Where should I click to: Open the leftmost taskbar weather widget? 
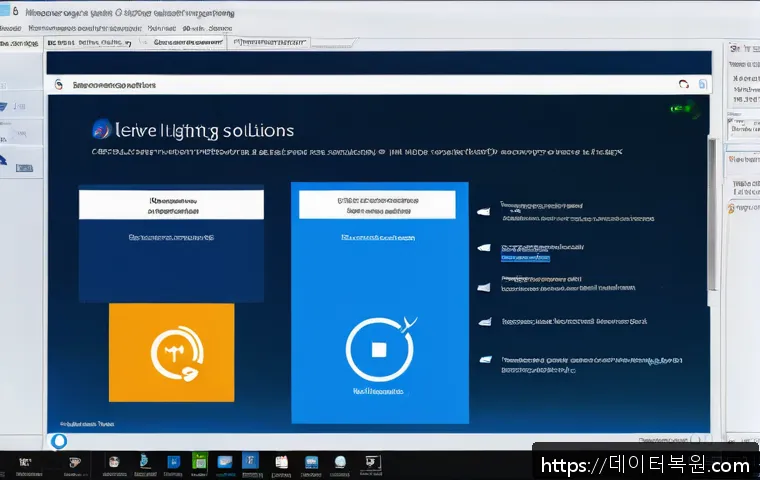[x=24, y=462]
